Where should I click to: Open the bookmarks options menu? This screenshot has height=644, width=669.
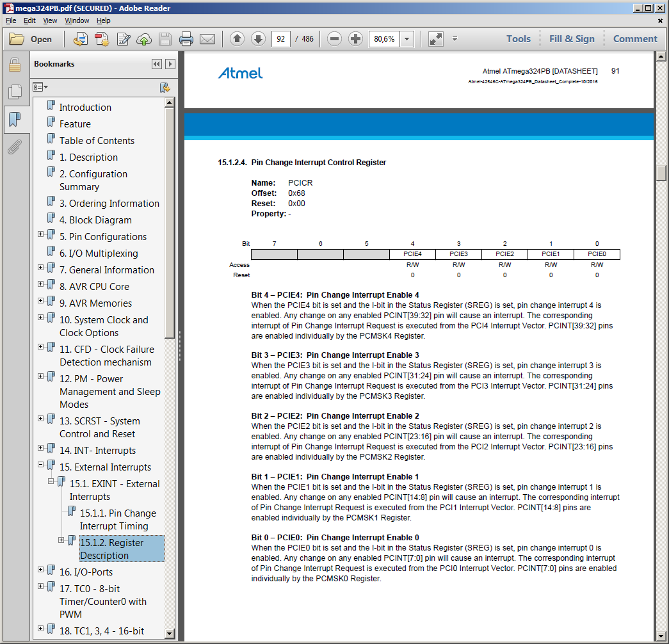[x=40, y=87]
